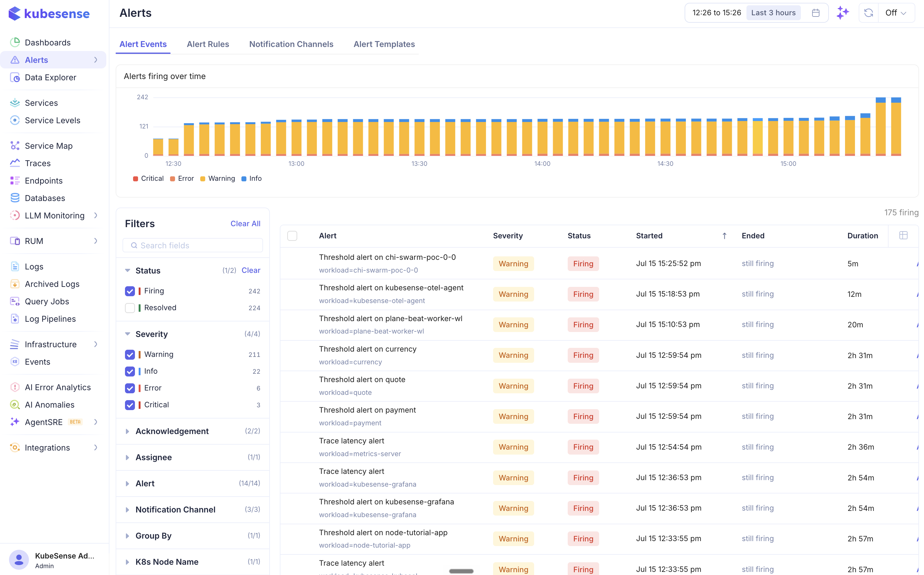Tick the select-all checkbox in table header
924x575 pixels.
[292, 236]
